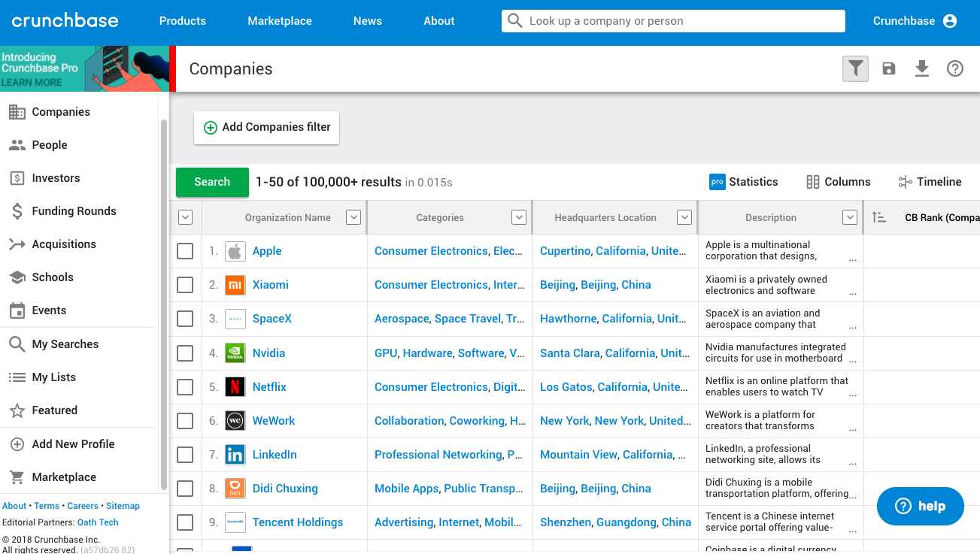The width and height of the screenshot is (980, 554).
Task: Click the green plus on Add Companies filter
Action: pyautogui.click(x=211, y=128)
